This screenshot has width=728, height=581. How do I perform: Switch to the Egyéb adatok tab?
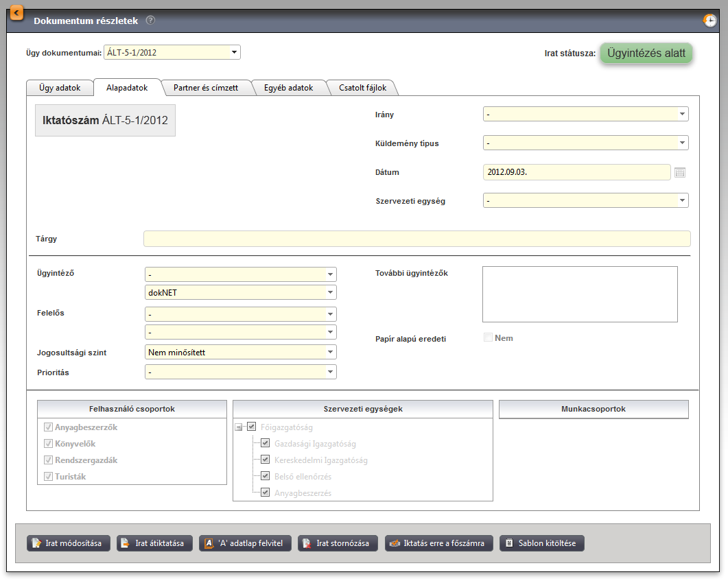289,88
